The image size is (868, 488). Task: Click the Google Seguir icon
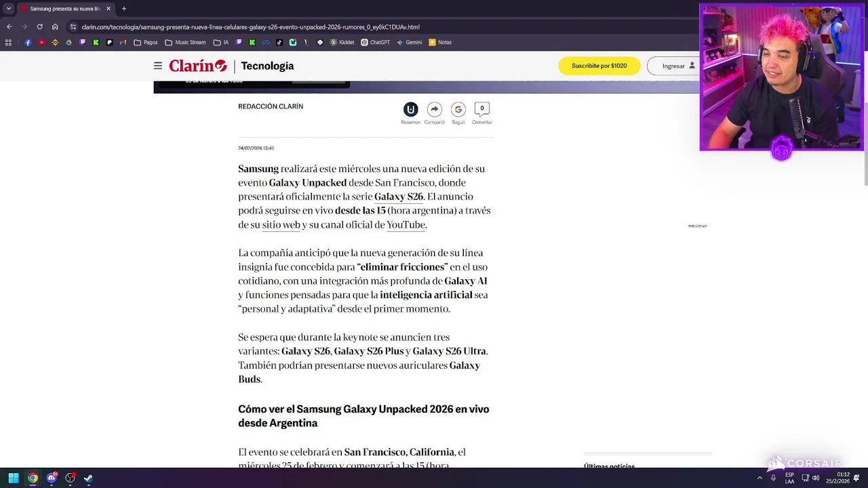(458, 109)
